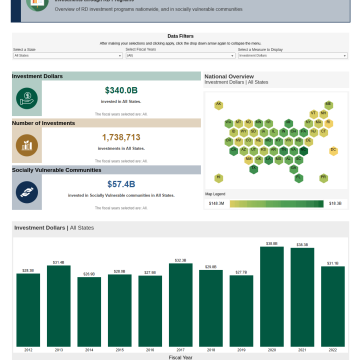Click the Investment Dollars hand-with-coin icon
360x360 pixels.
pyautogui.click(x=27, y=98)
